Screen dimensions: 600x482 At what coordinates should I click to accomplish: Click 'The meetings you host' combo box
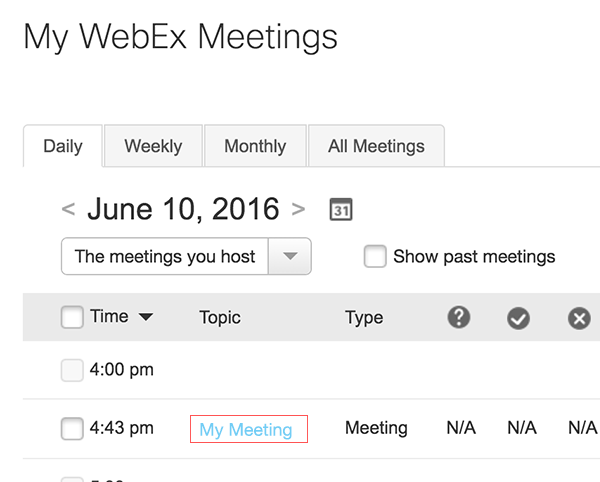pos(186,256)
